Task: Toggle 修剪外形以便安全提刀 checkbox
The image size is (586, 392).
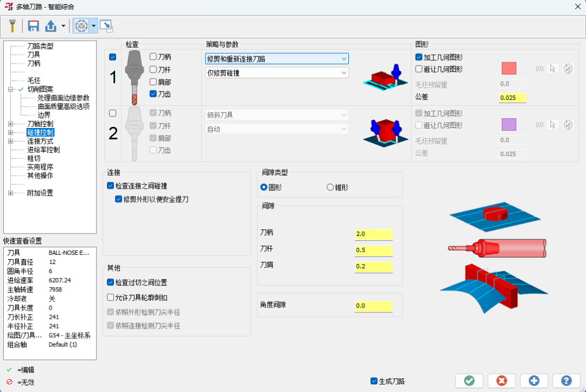Action: 118,199
